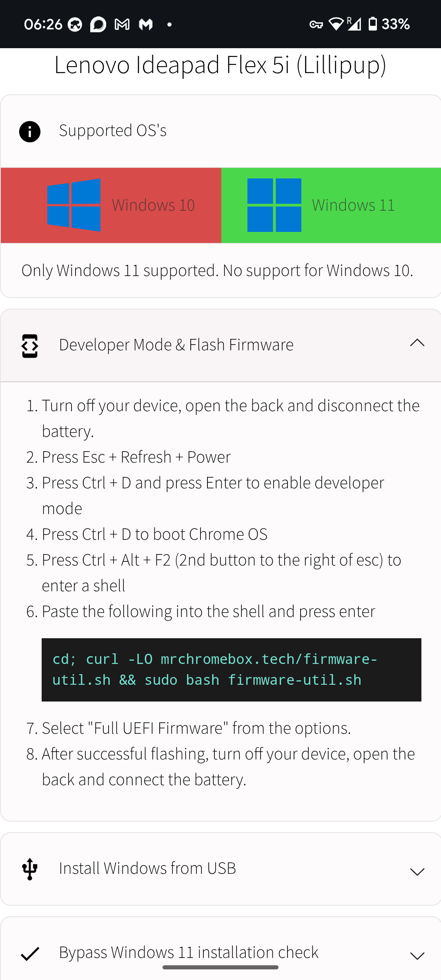
Task: Tap the battery icon in status bar
Action: 372,24
